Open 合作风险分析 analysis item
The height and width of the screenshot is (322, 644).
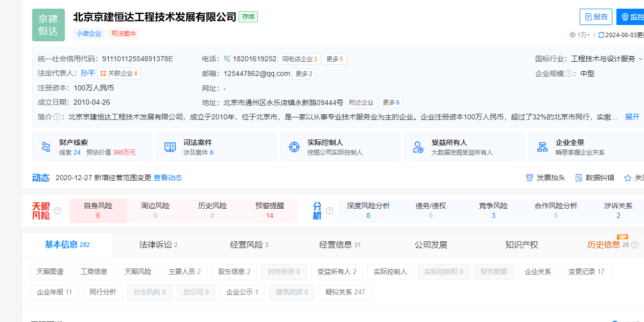[556, 210]
